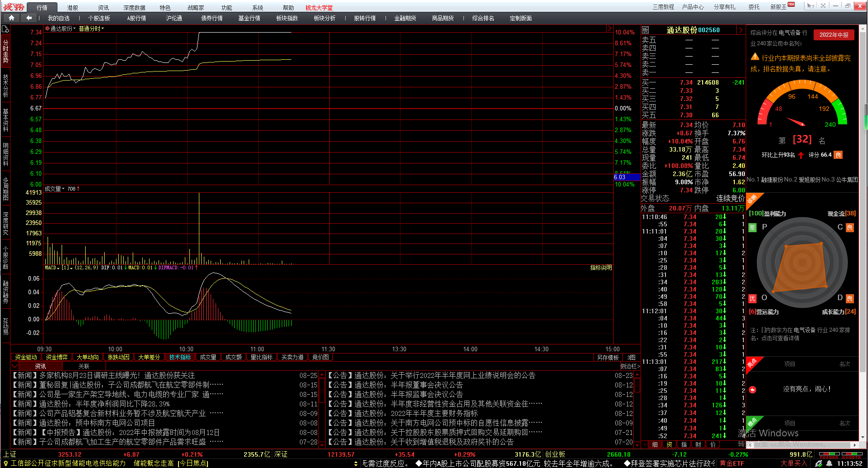868x468 pixels.
Task: Open the 战略家 menu
Action: click(x=196, y=8)
